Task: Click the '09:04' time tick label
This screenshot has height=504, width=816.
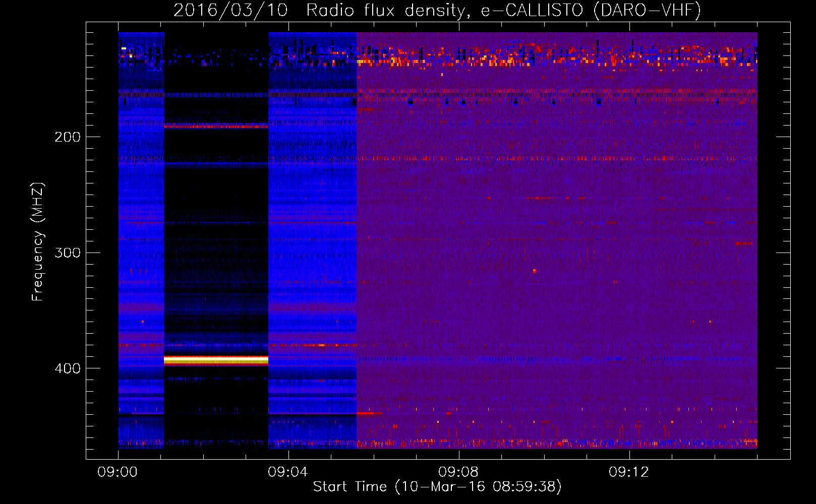Action: [288, 472]
